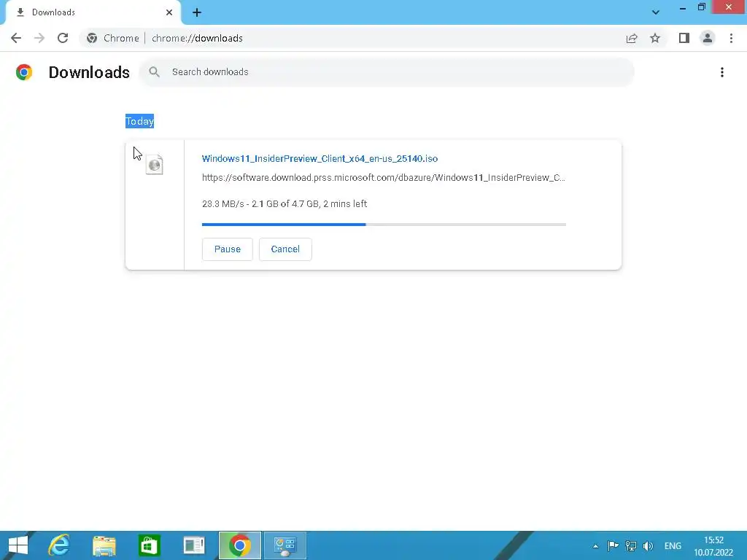Viewport: 747px width, 560px height.
Task: Open the control panel taskbar icon
Action: coord(285,545)
